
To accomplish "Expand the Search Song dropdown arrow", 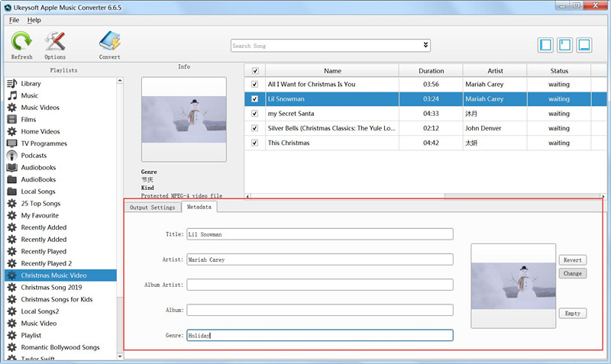I will tap(425, 45).
